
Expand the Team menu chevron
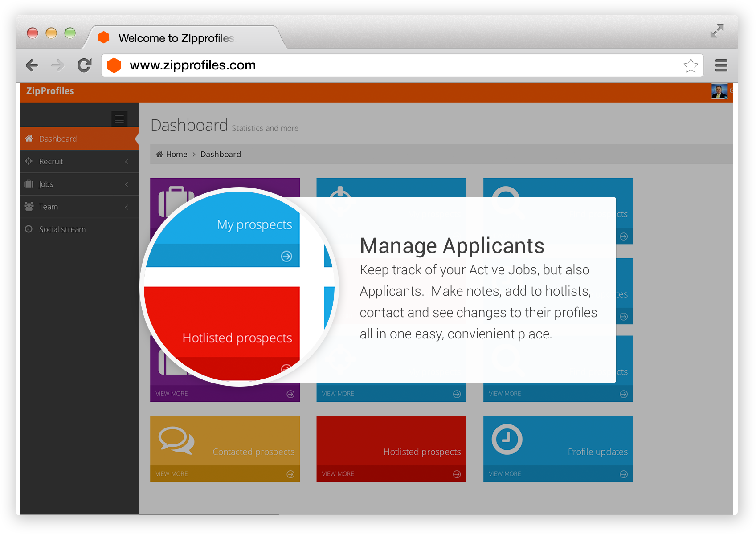[127, 206]
